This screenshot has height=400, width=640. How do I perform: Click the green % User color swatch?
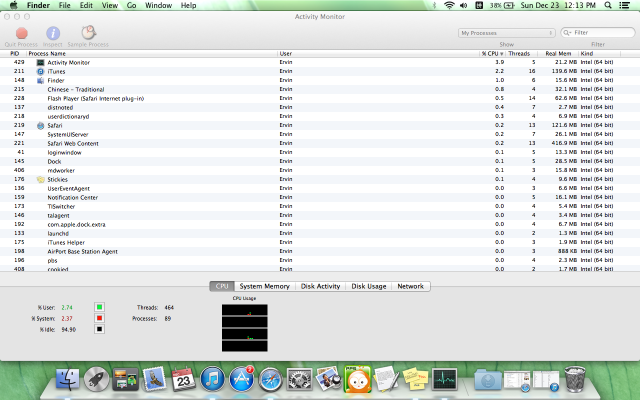[99, 307]
